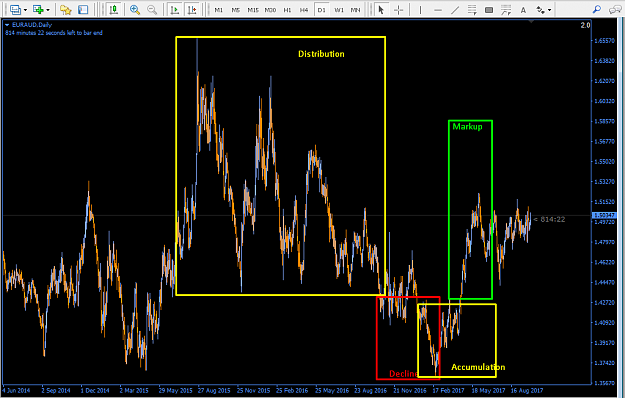Click the chart shift triangle marker
This screenshot has width=625, height=398.
pos(531,22)
